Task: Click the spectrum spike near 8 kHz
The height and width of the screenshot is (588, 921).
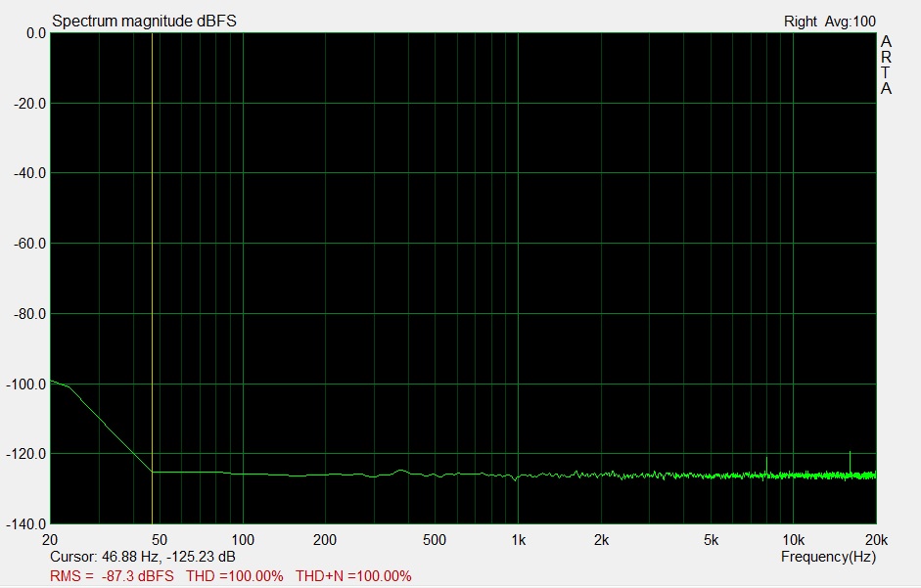Action: [x=766, y=466]
